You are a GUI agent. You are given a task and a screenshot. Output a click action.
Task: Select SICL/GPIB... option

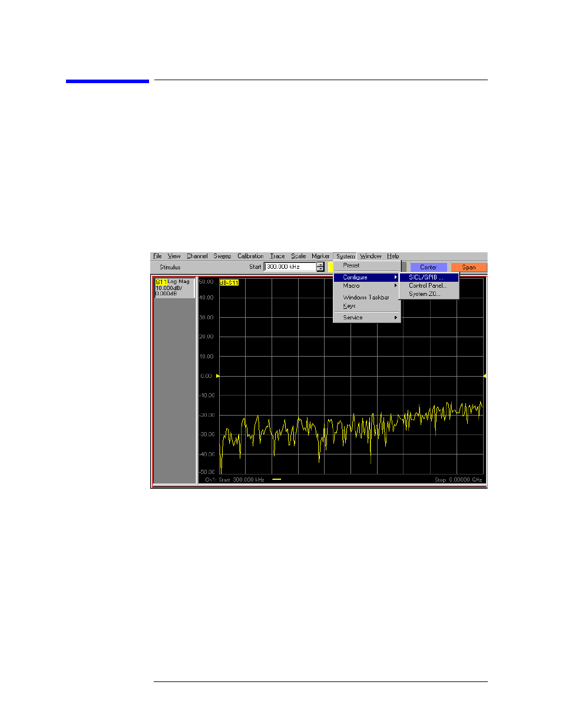[x=429, y=277]
